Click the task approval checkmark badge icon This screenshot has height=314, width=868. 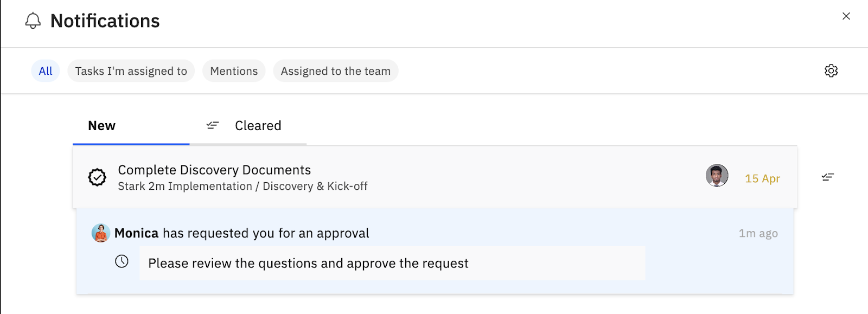coord(98,177)
